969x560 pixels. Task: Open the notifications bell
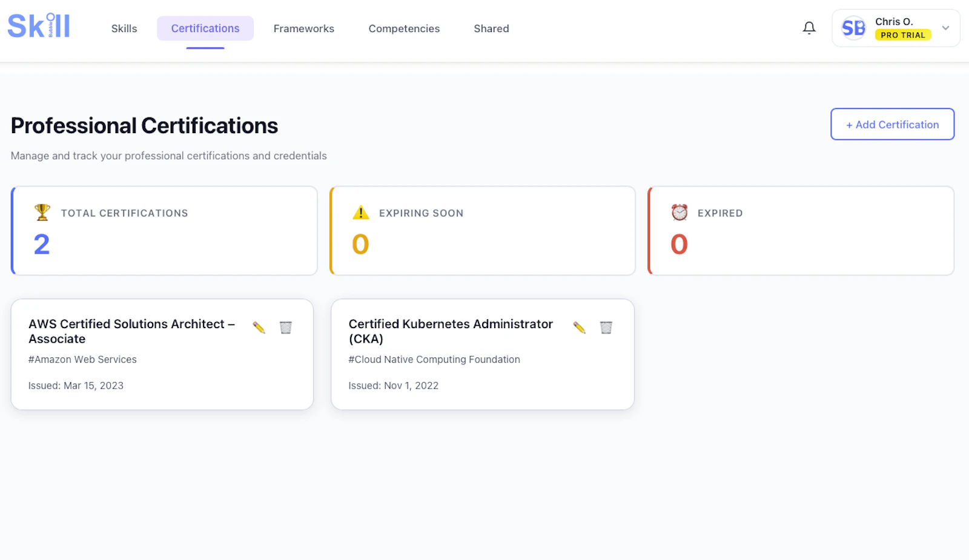809,28
